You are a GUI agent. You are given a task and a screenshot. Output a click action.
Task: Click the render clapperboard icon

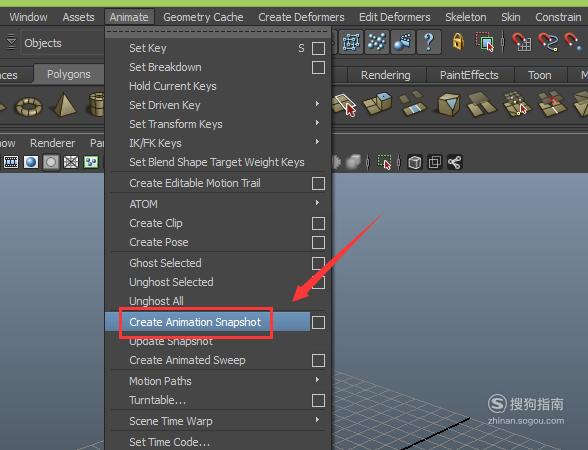(x=402, y=42)
